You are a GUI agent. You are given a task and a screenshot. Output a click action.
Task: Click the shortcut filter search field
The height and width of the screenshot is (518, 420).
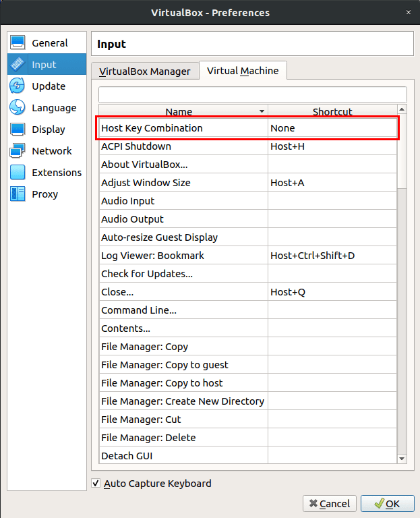click(253, 95)
